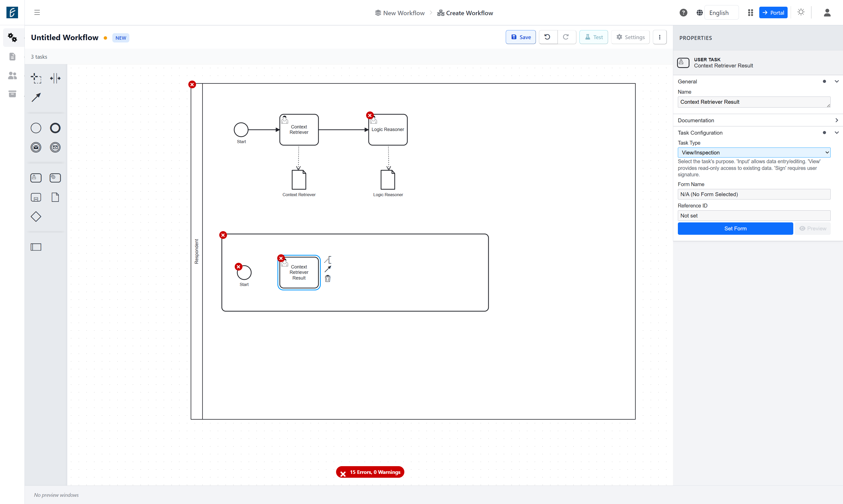Collapse the General section chevron
The width and height of the screenshot is (843, 504).
(837, 82)
